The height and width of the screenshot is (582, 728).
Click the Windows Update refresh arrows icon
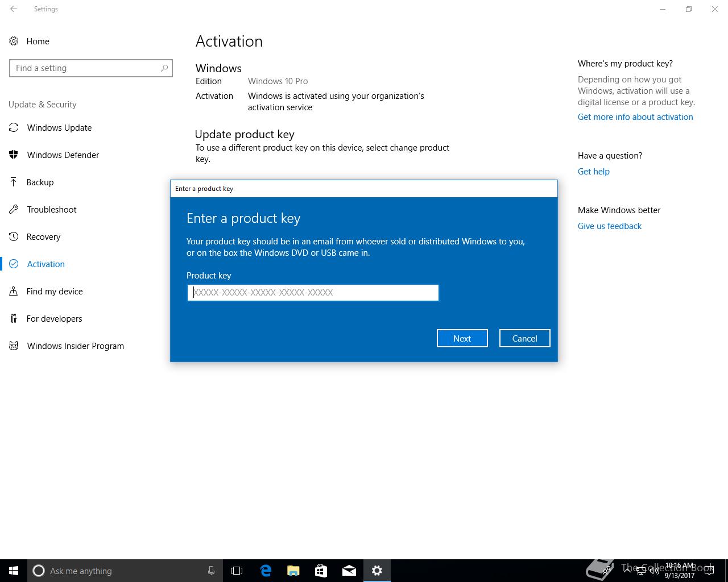click(14, 127)
